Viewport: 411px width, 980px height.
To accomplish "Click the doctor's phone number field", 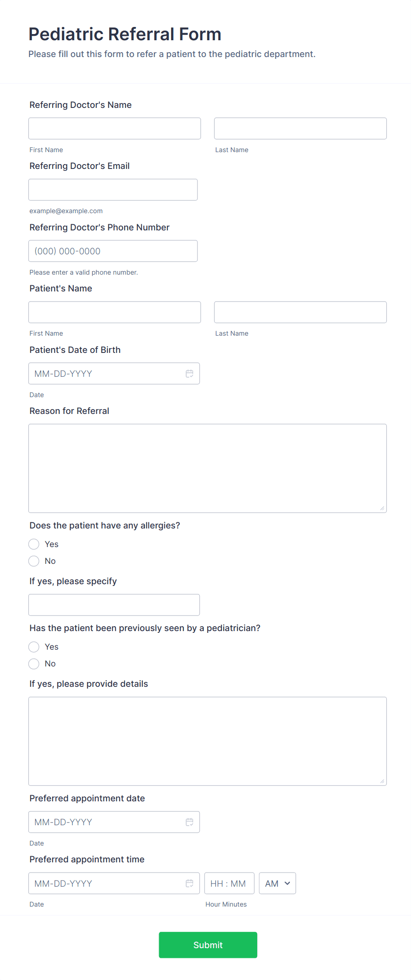I will click(x=113, y=251).
